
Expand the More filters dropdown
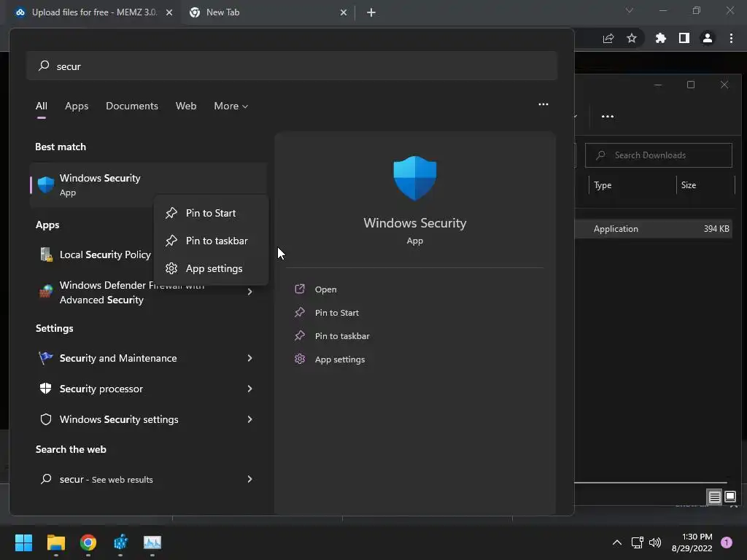(x=231, y=106)
